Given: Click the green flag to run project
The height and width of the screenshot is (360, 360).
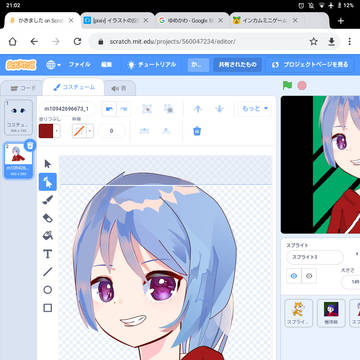Looking at the screenshot, I should tap(287, 86).
